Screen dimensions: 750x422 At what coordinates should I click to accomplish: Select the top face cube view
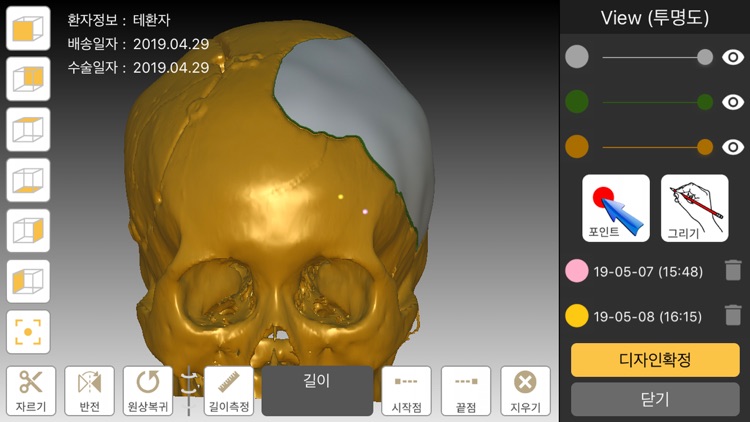28,130
